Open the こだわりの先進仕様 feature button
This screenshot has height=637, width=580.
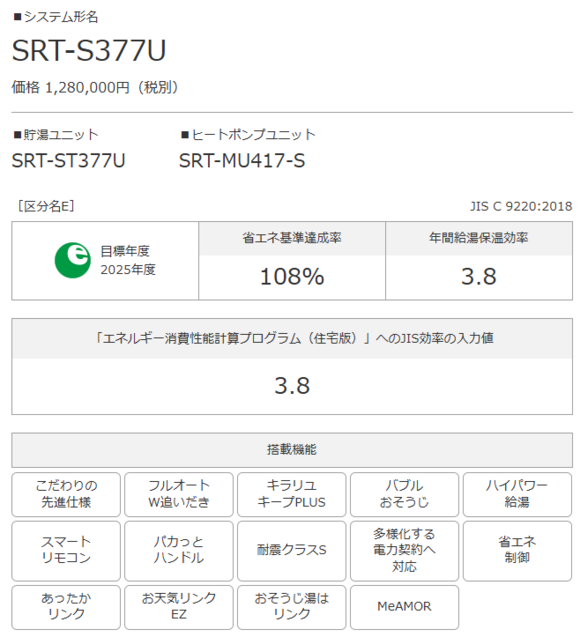pos(66,494)
